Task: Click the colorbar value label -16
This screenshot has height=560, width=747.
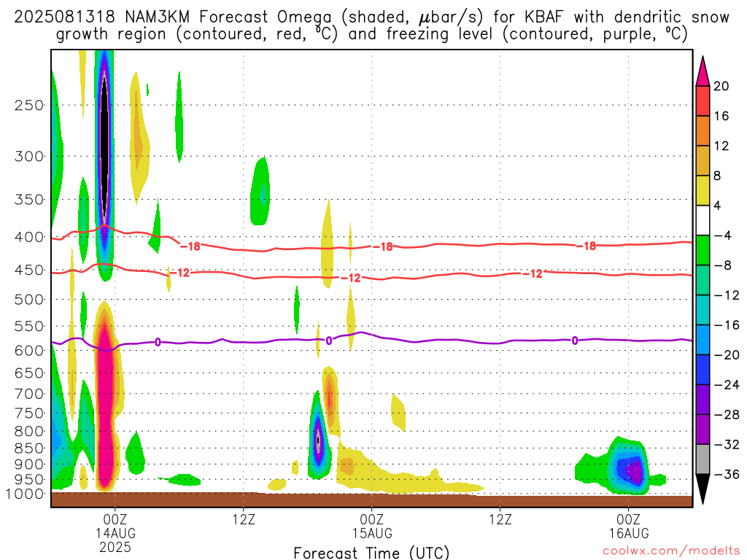Action: pyautogui.click(x=727, y=325)
